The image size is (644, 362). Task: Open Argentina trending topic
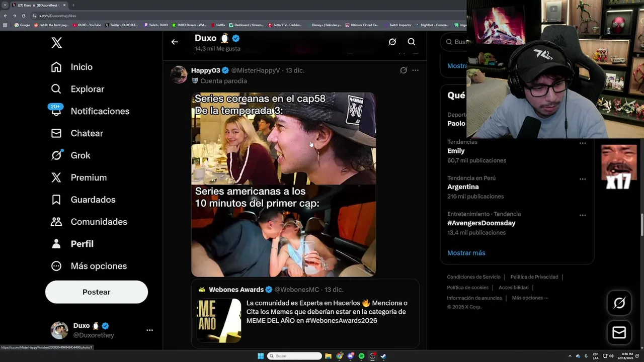463,187
